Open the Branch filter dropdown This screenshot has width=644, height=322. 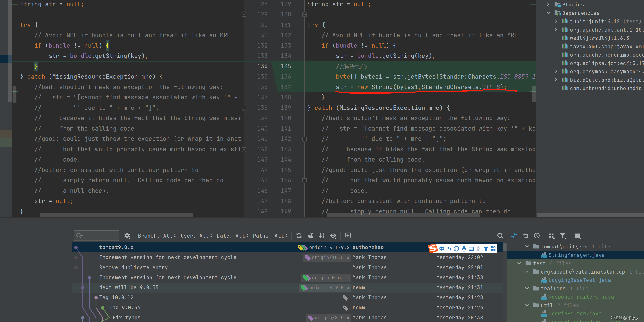(157, 236)
